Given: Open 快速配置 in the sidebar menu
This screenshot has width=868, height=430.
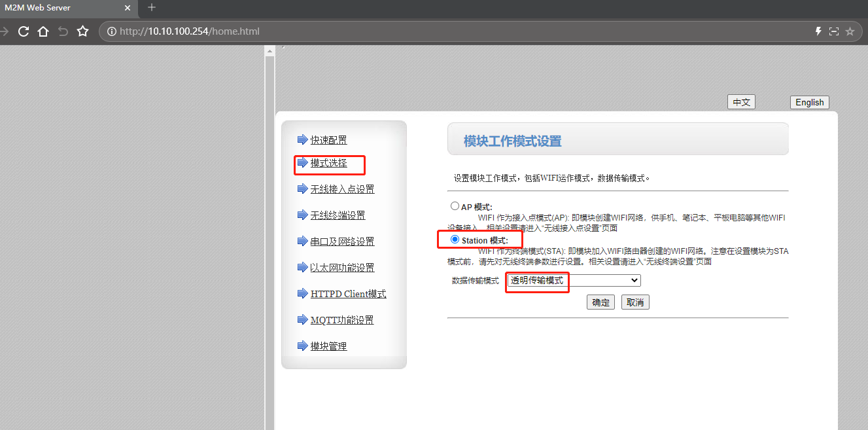Looking at the screenshot, I should (x=328, y=139).
